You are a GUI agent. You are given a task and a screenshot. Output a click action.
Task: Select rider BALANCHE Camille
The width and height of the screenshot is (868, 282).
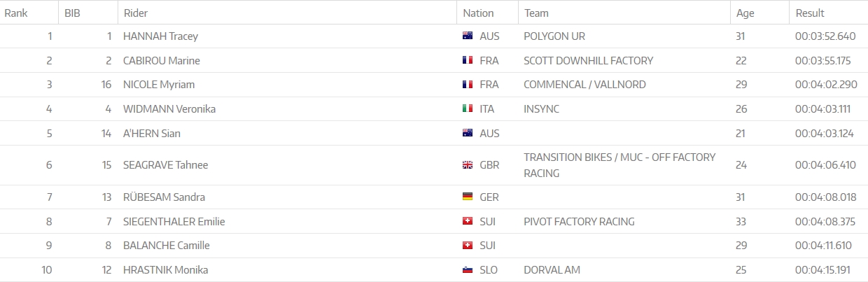tap(167, 246)
